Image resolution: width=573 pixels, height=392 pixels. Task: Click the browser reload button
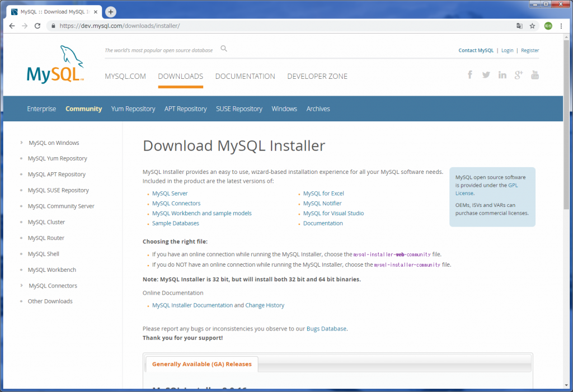[x=37, y=26]
